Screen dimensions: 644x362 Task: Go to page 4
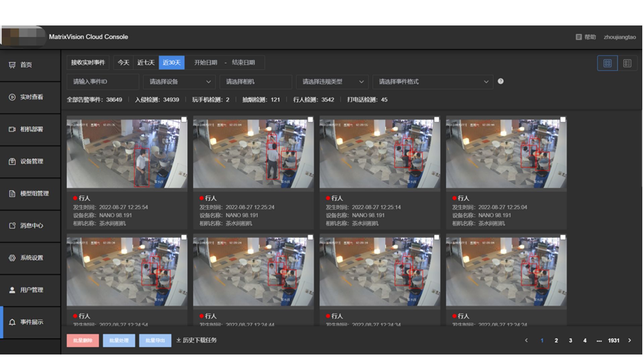(585, 341)
